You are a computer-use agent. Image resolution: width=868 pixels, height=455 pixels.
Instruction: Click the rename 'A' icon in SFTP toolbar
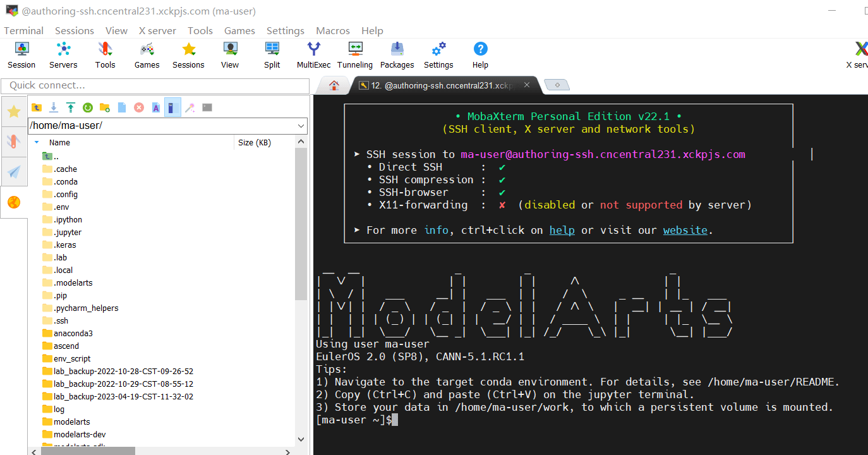[156, 107]
